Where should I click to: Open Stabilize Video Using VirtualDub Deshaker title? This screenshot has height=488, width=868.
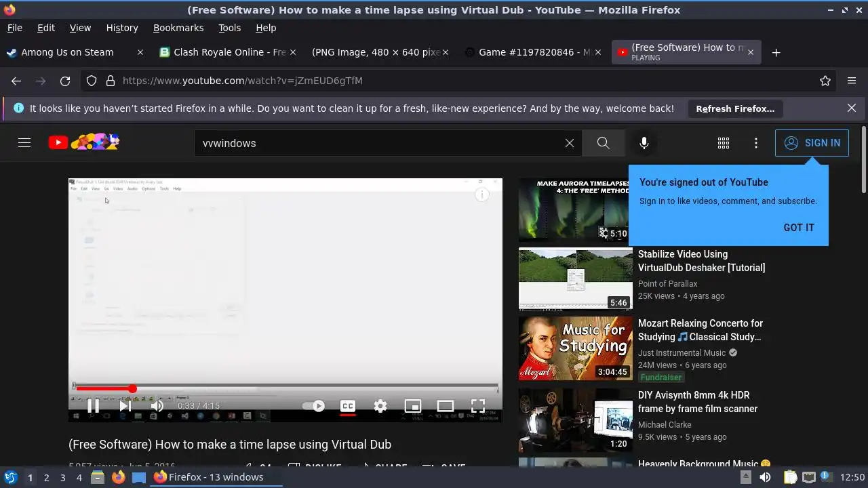click(702, 261)
